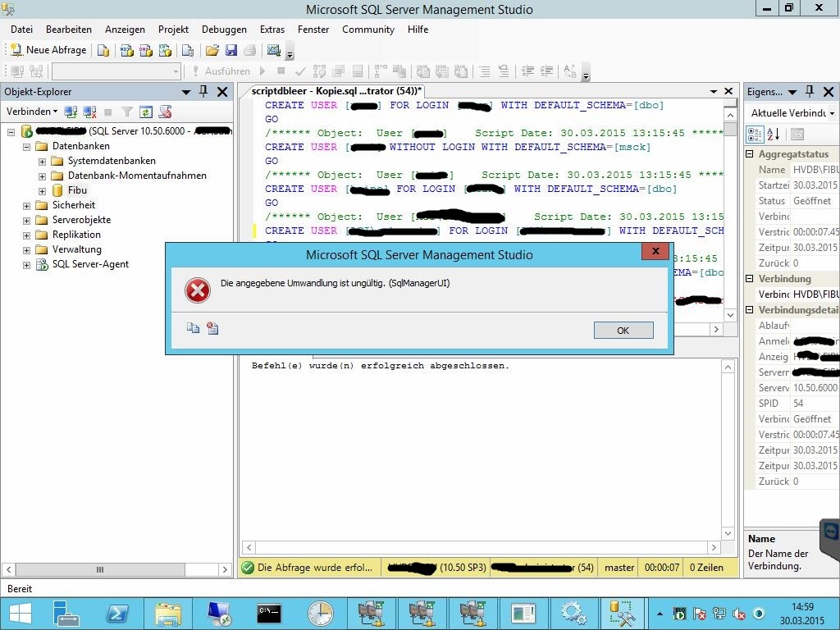This screenshot has height=630, width=840.
Task: Click the alphabetical sort icon in properties
Action: click(773, 134)
